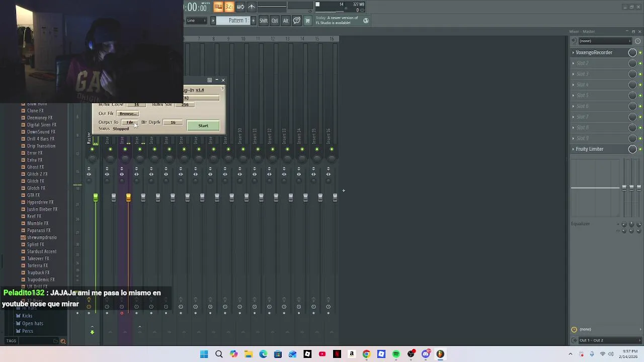This screenshot has width=644, height=362.
Task: Open Spotify from the taskbar
Action: point(396,354)
